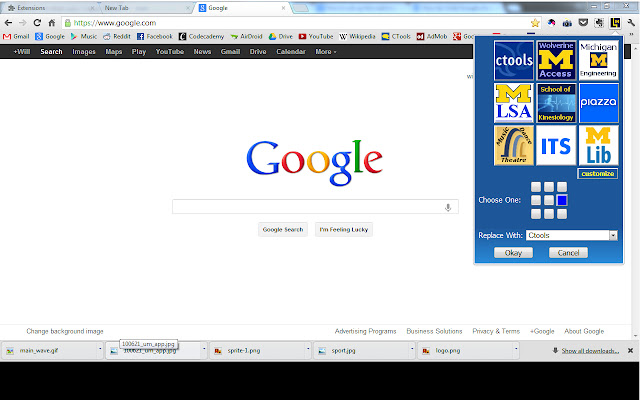Open the Wikipedia bookmark
The width and height of the screenshot is (640, 400).
pyautogui.click(x=357, y=36)
